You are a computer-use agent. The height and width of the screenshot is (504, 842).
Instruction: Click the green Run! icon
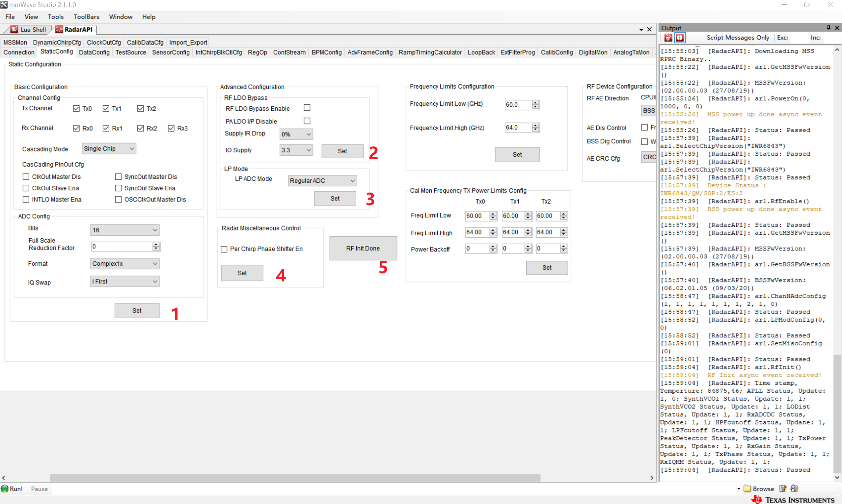point(5,489)
